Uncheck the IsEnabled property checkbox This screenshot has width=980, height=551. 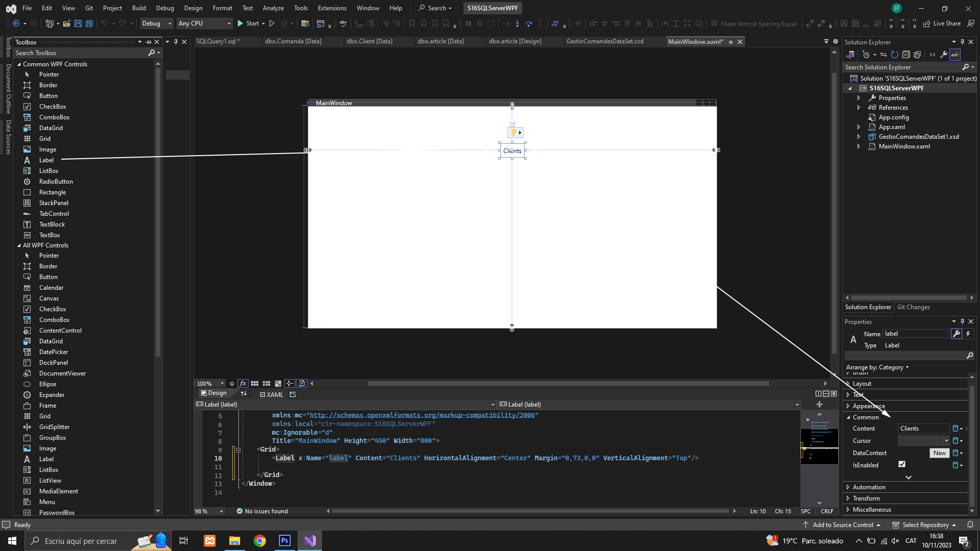pyautogui.click(x=902, y=464)
